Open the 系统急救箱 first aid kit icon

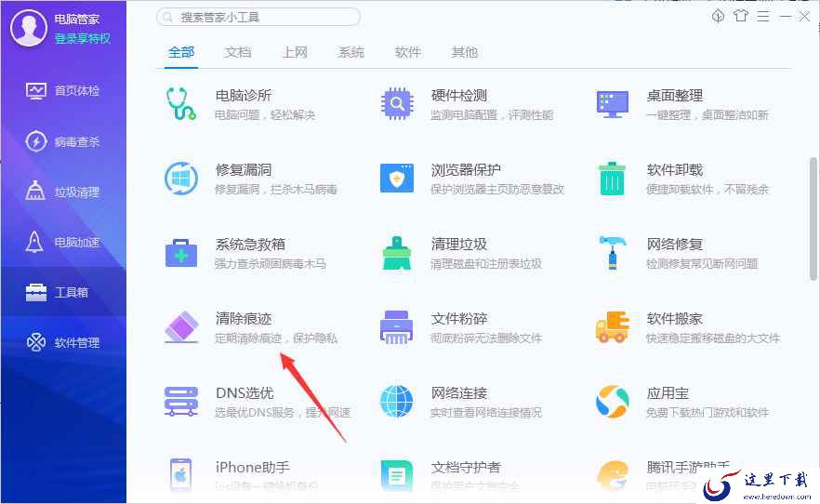(181, 253)
